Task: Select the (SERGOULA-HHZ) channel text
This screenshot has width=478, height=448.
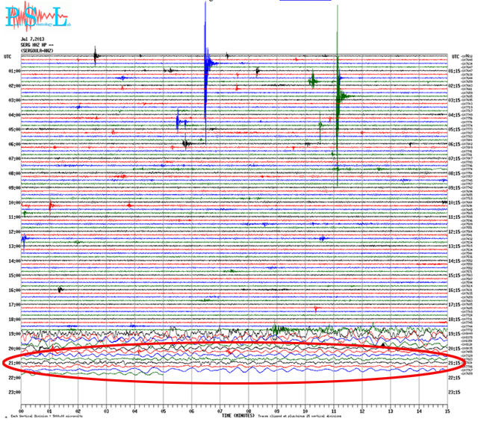Action: click(36, 49)
